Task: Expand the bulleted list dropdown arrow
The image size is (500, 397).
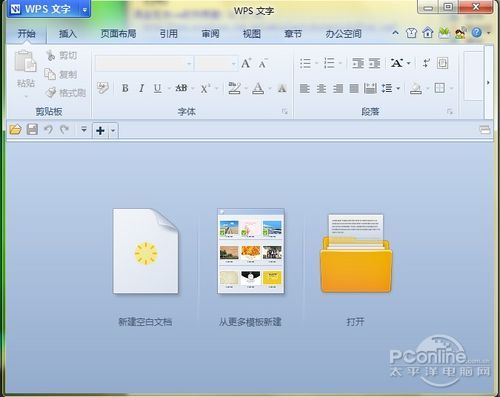Action: 316,63
